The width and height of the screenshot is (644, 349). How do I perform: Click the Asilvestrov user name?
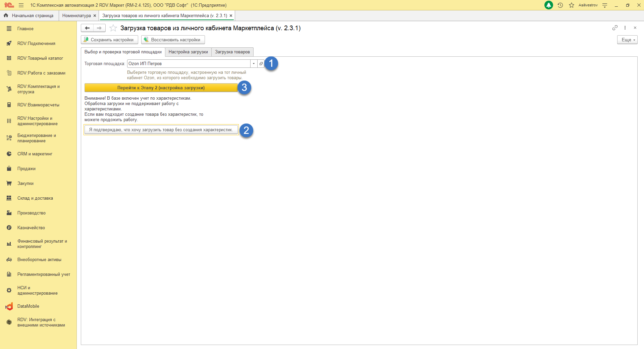(x=588, y=5)
